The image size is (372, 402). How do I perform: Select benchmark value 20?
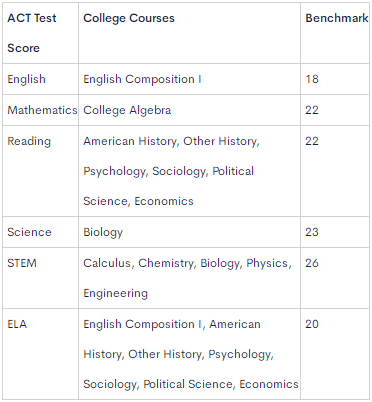coord(312,324)
